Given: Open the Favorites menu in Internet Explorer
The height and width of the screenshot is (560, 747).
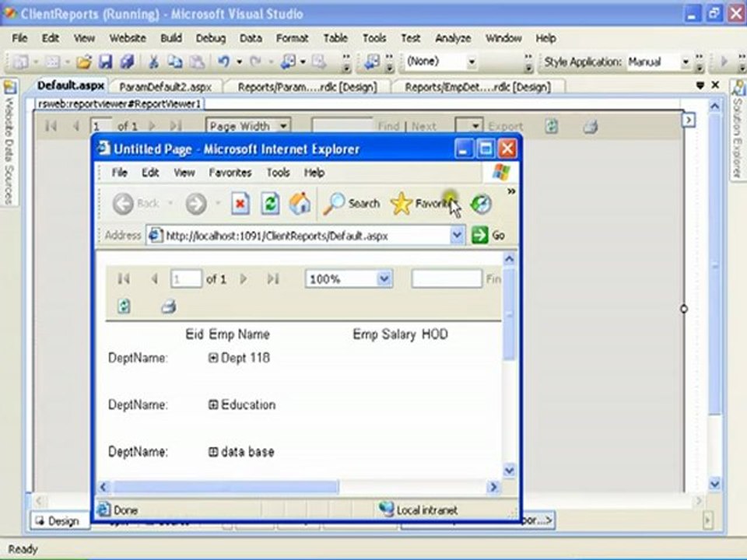Looking at the screenshot, I should pos(230,173).
